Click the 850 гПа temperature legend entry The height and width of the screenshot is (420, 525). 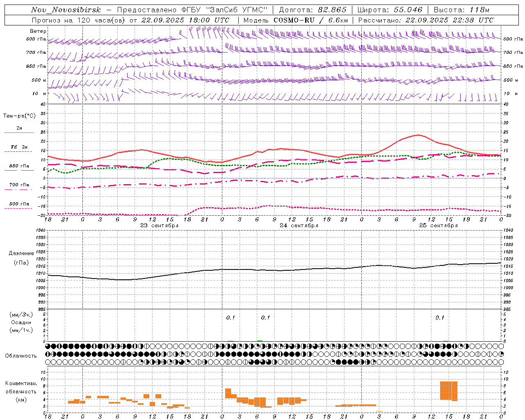coord(19,166)
